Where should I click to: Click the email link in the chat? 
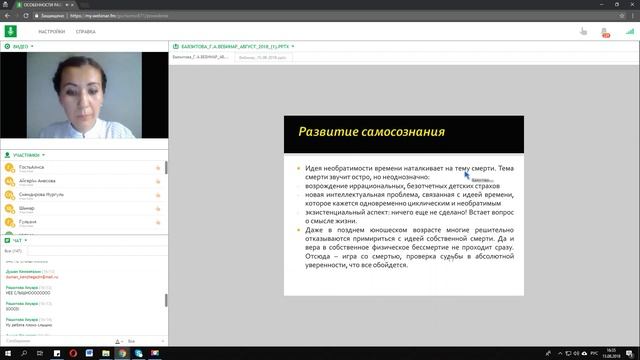click(32, 277)
